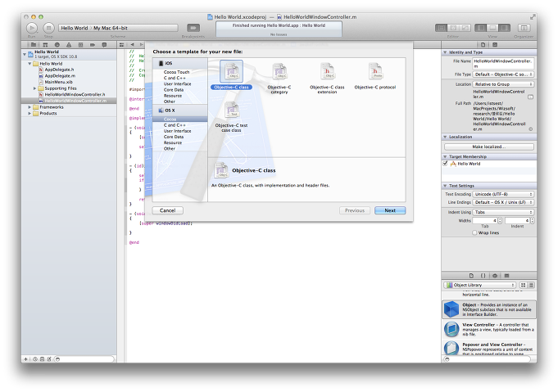Click the Run button in Xcode toolbar
Viewport: 558px width, 392px height.
click(32, 28)
